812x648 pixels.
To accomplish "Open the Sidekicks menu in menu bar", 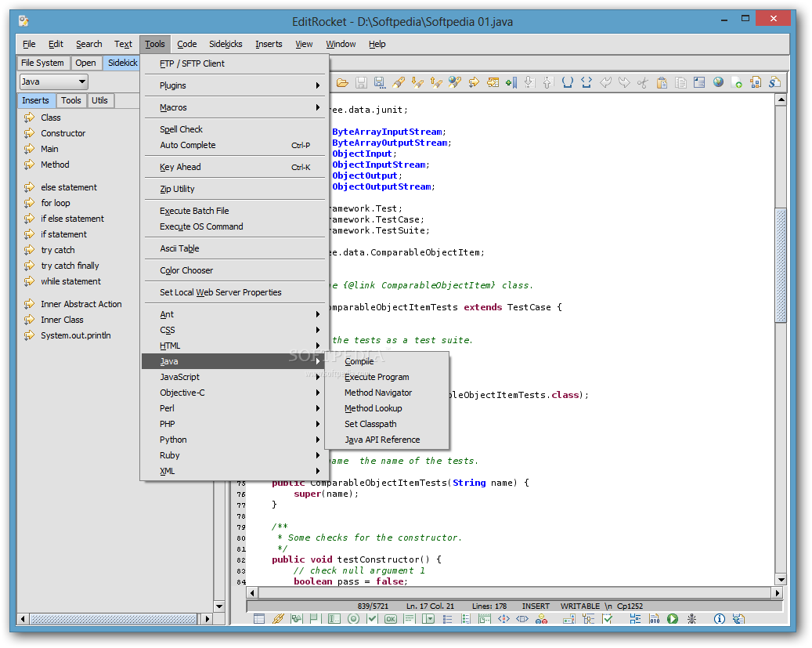I will point(226,44).
